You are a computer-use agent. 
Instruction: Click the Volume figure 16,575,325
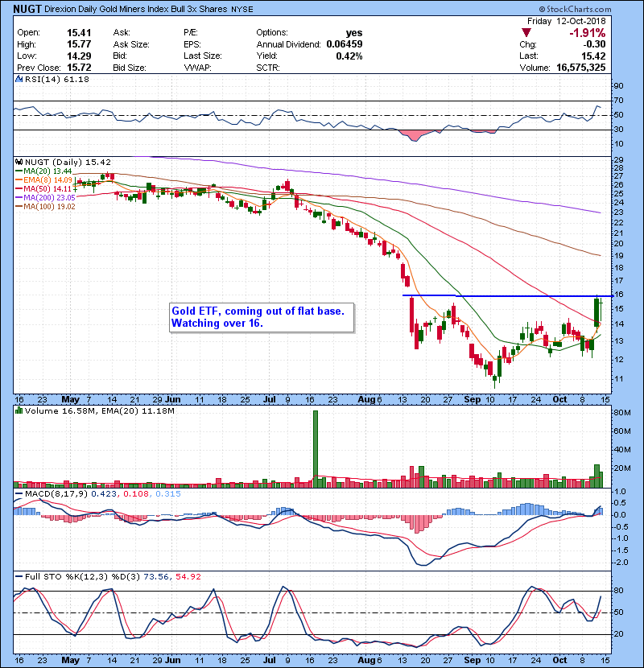tap(581, 68)
